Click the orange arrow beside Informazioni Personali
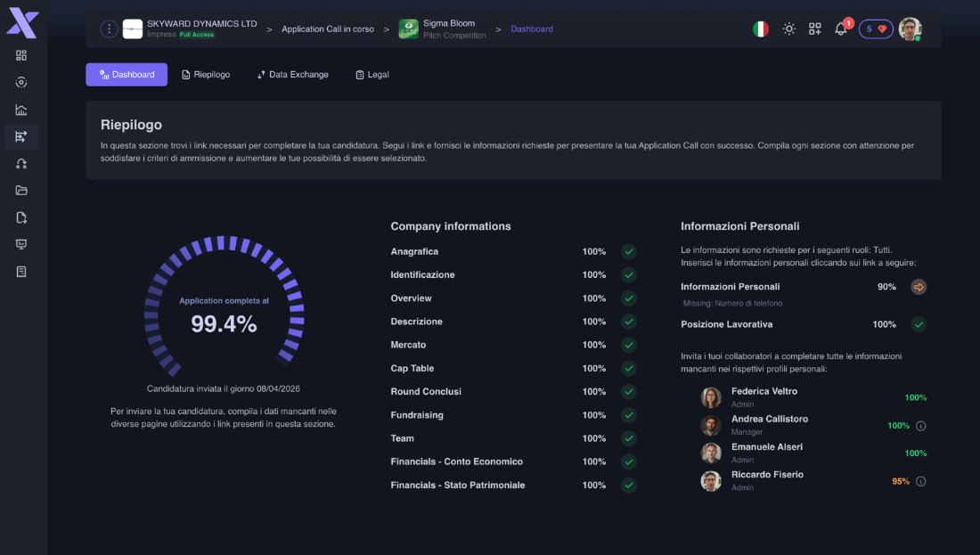 [x=919, y=287]
